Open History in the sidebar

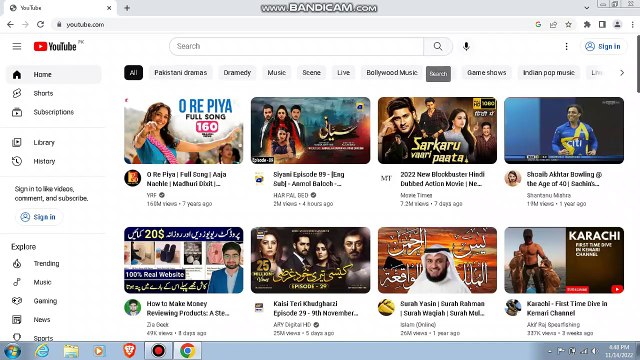click(x=53, y=161)
